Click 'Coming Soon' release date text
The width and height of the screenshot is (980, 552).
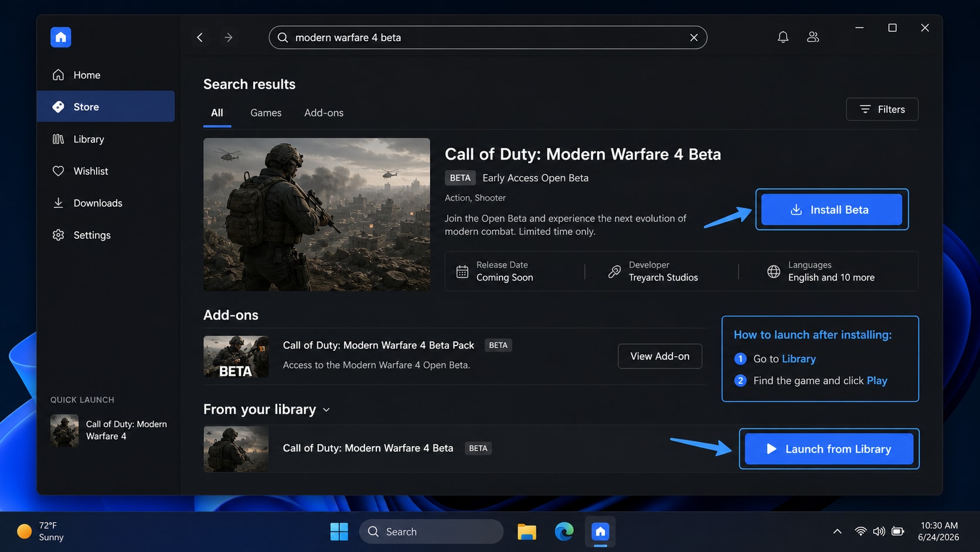pyautogui.click(x=505, y=277)
